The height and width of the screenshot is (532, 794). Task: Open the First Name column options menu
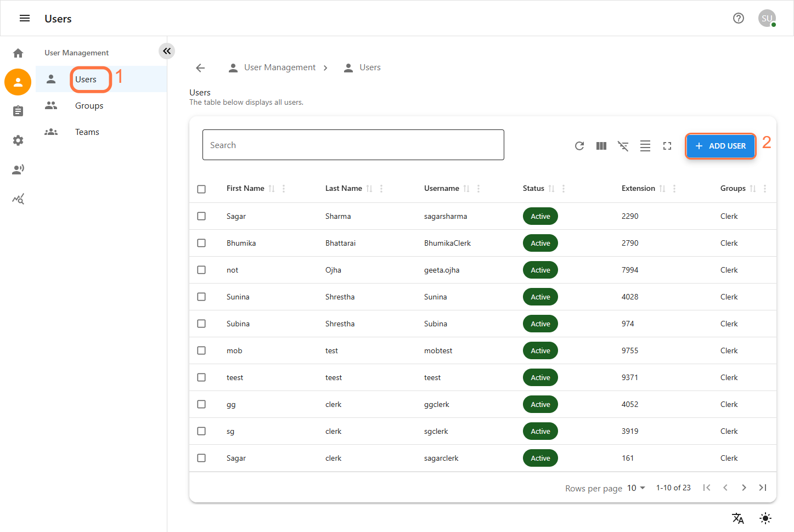[284, 189]
